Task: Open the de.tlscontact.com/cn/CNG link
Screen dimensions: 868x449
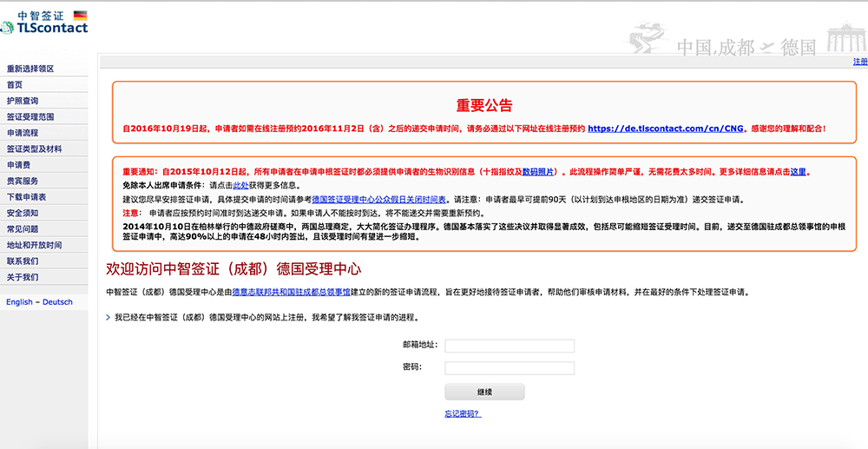Action: click(667, 129)
